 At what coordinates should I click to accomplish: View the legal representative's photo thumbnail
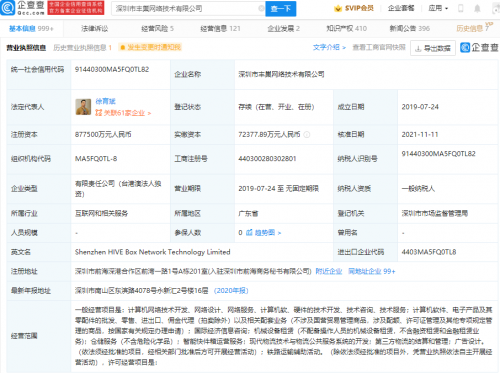click(83, 107)
